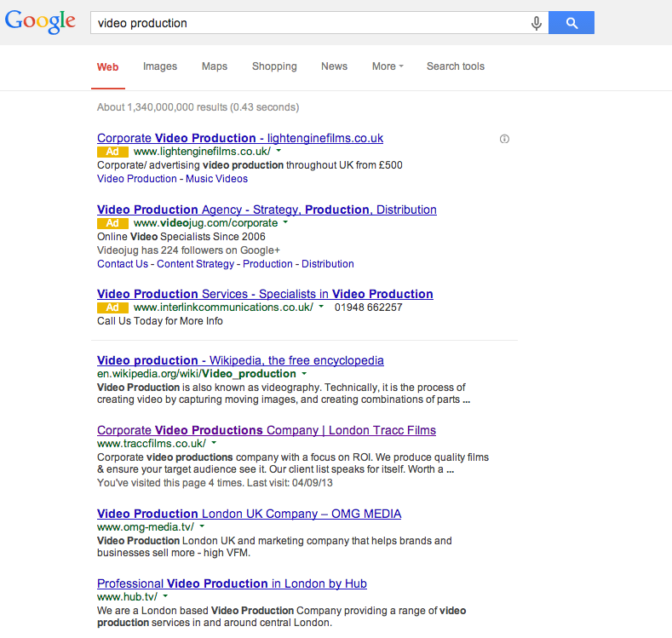Select the Web tab
Screen dimensions: 672x638
pos(107,66)
